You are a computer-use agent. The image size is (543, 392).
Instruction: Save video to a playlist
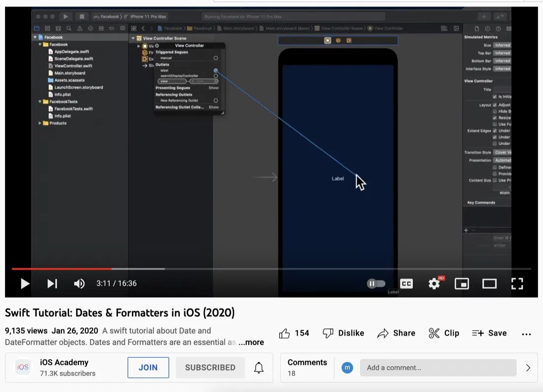pos(489,333)
